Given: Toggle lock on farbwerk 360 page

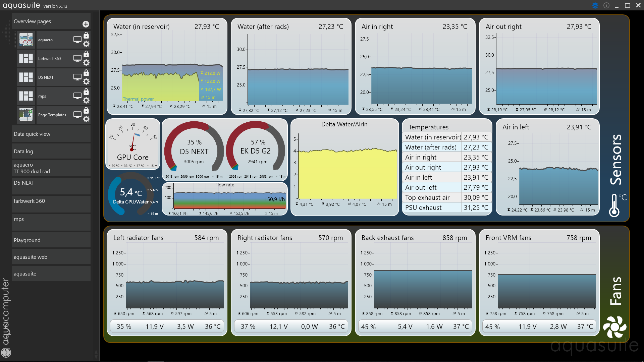Looking at the screenshot, I should click(86, 54).
